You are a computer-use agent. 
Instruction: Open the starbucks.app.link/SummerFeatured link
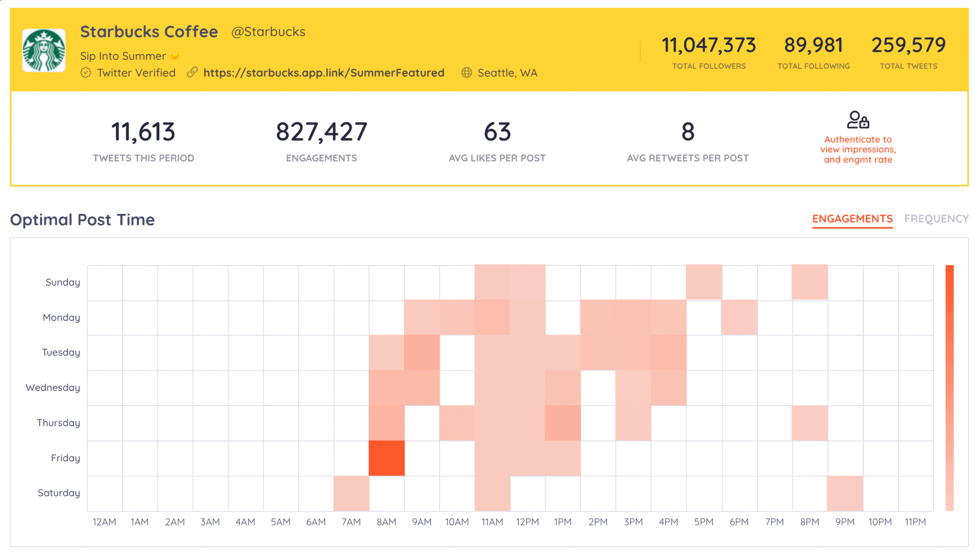[x=324, y=73]
